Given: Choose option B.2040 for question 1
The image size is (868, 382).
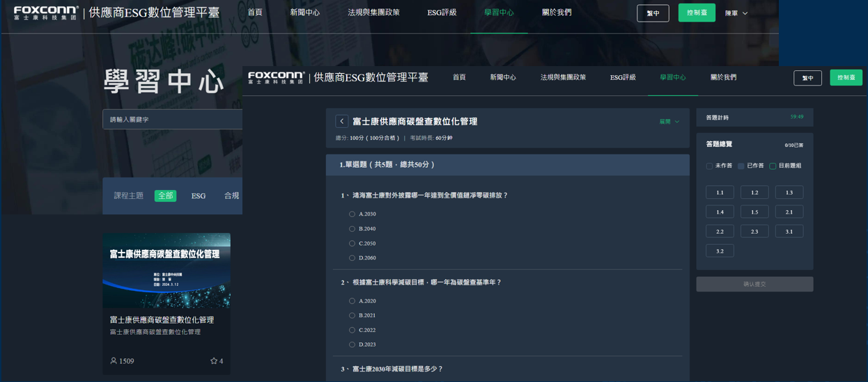Looking at the screenshot, I should click(352, 229).
